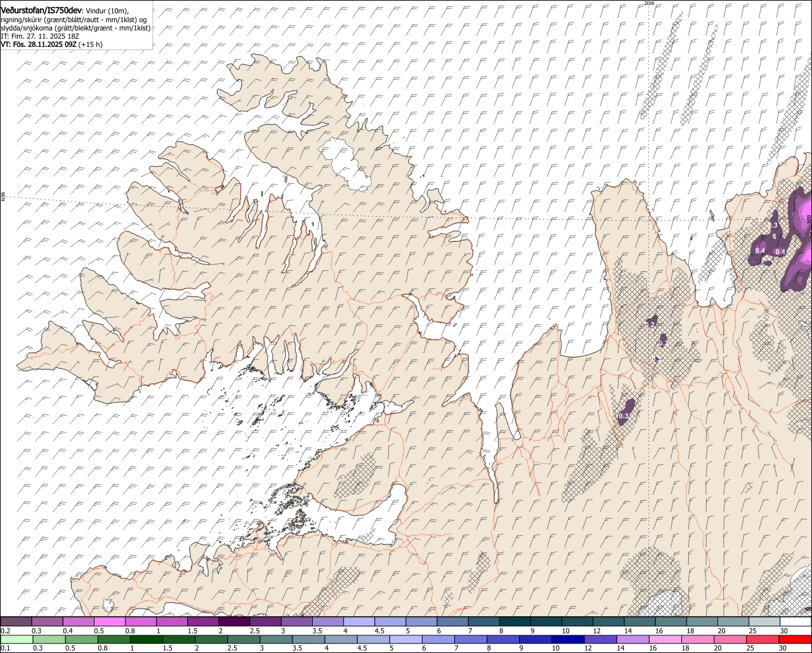
Task: Click the bright pink 0.5 snow legend swatch
Action: point(109,621)
